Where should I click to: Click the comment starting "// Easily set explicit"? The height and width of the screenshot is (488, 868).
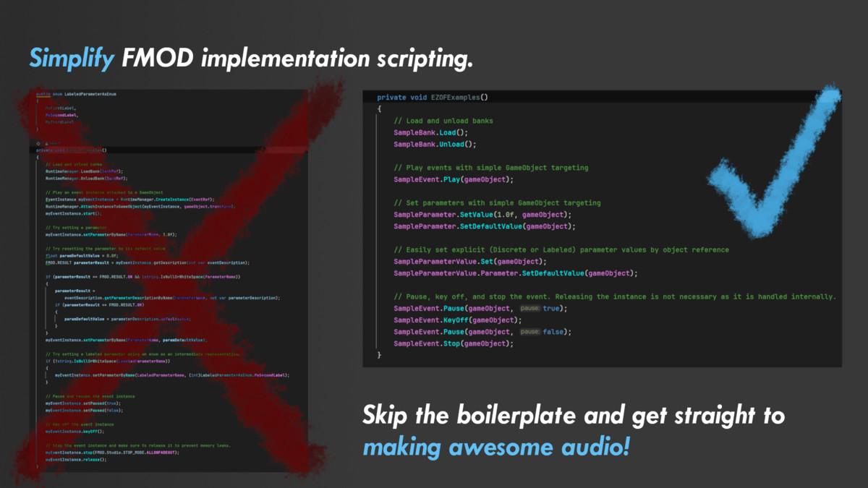561,249
